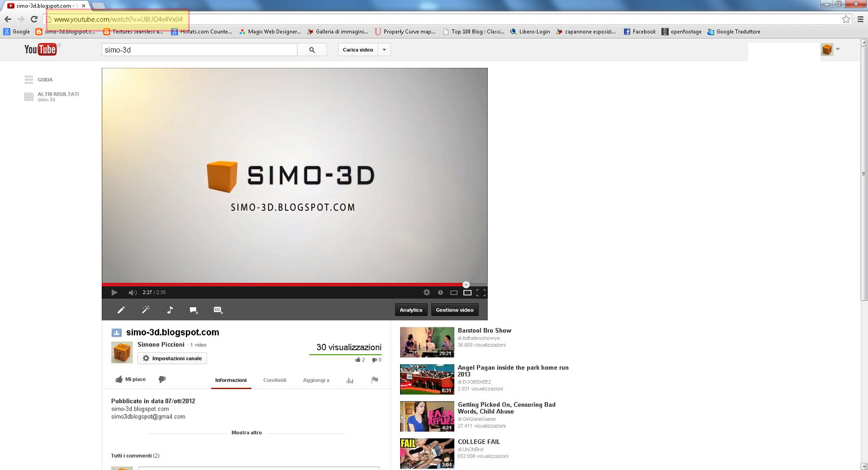868x470 pixels.
Task: Open the Analytics button
Action: pyautogui.click(x=411, y=310)
